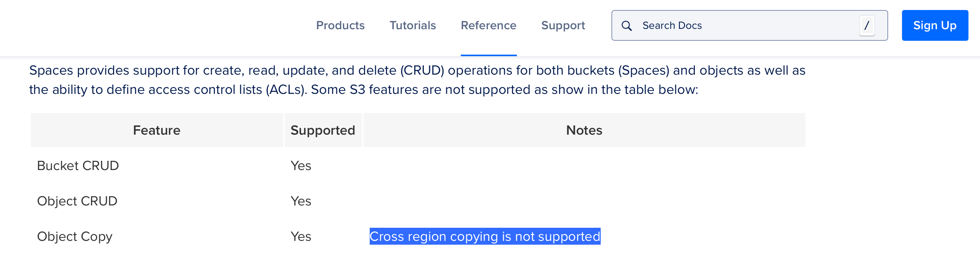980x267 pixels.
Task: Click the Sign Up button
Action: tap(935, 25)
